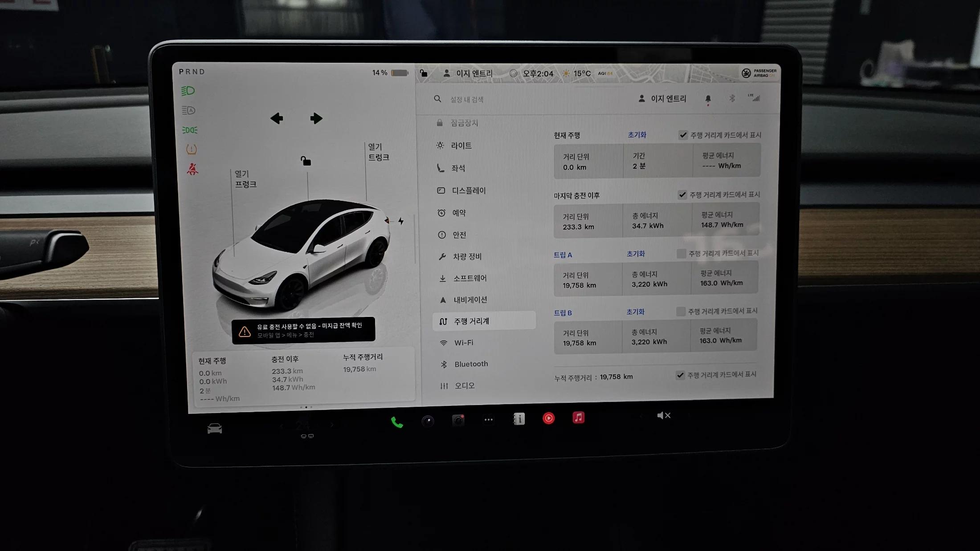Viewport: 980px width, 551px height.
Task: Enable odometer card display for 트립 A
Action: pos(681,254)
